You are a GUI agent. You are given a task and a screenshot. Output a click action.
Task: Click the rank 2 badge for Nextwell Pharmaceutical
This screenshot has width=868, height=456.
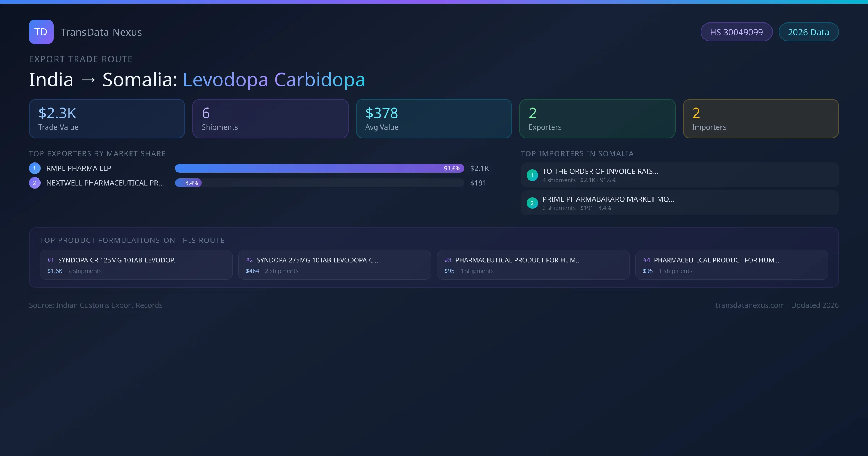click(35, 183)
